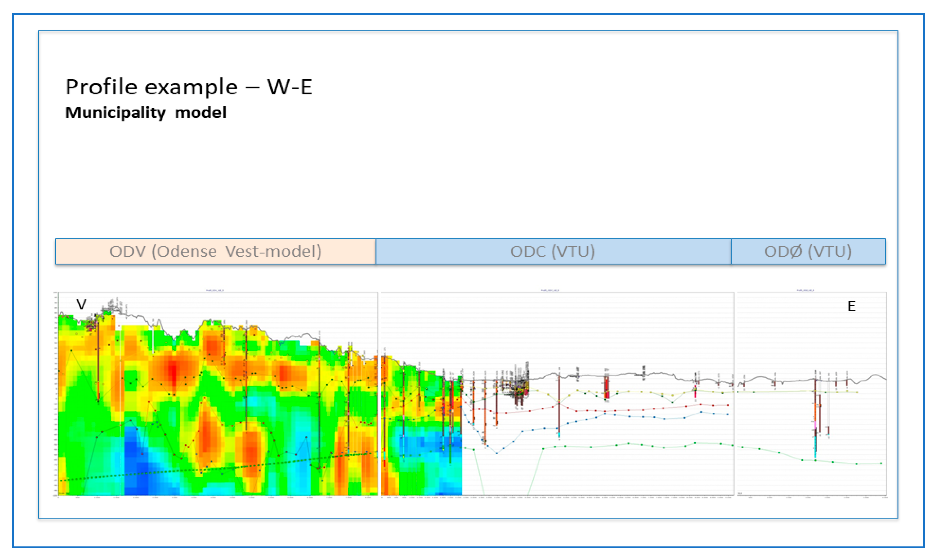Click the ODØ (VTU) label box

pos(808,251)
